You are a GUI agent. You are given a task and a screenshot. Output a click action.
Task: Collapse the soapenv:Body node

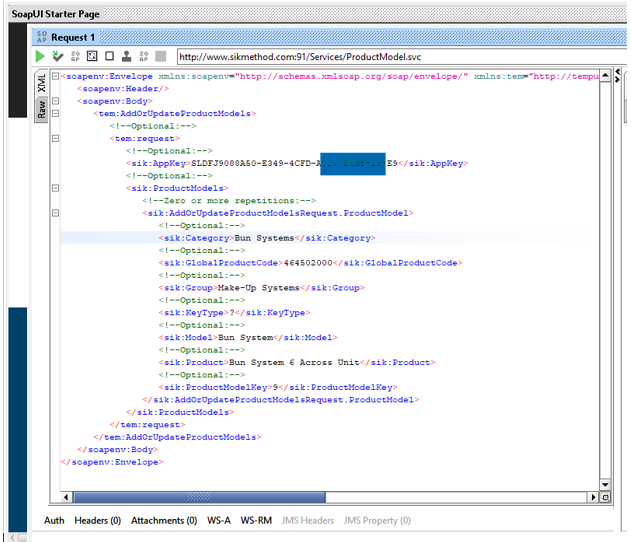(56, 101)
